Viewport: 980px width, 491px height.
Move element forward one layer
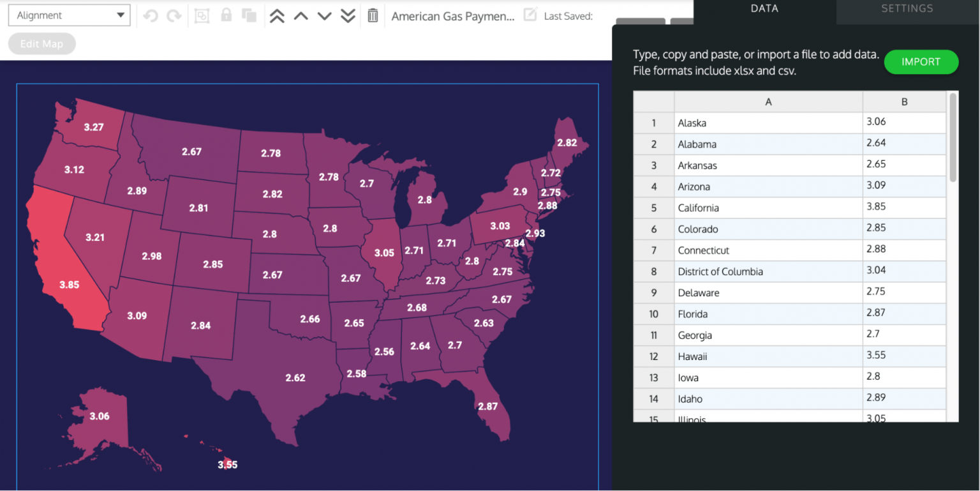click(301, 15)
